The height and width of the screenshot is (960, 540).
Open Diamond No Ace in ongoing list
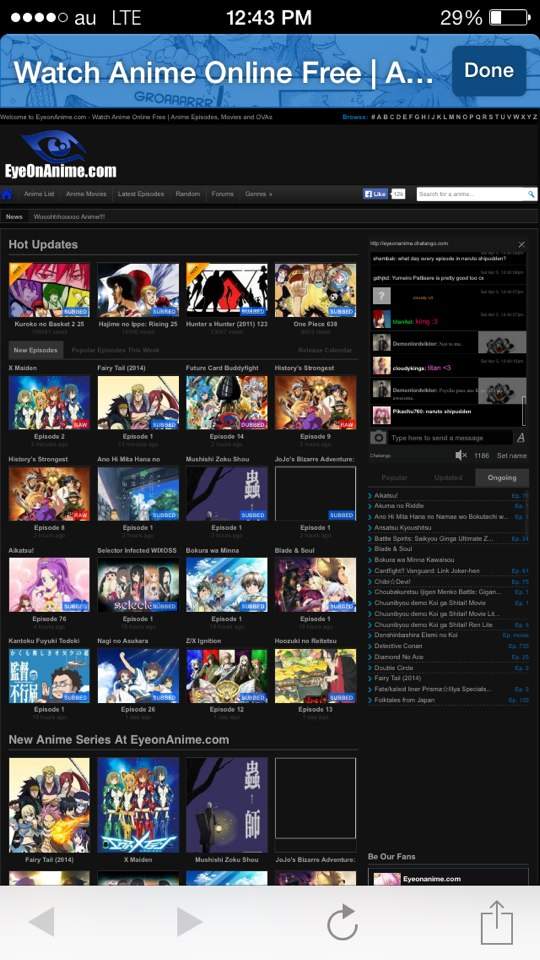pyautogui.click(x=399, y=656)
